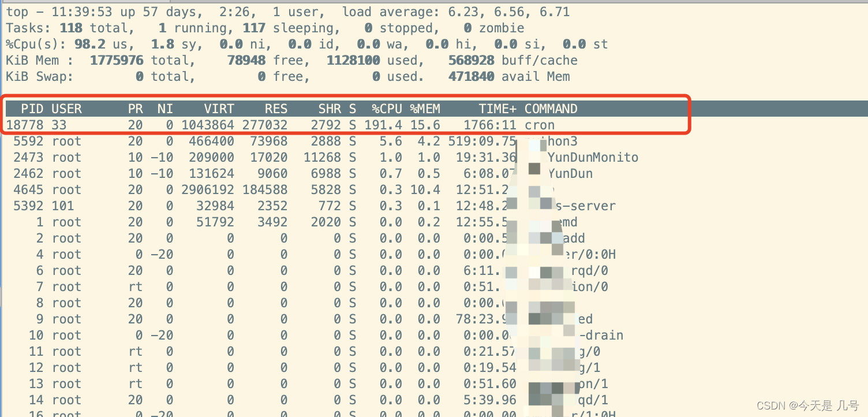Click the 'KiB Swap:' label
868x417 pixels.
pyautogui.click(x=40, y=76)
